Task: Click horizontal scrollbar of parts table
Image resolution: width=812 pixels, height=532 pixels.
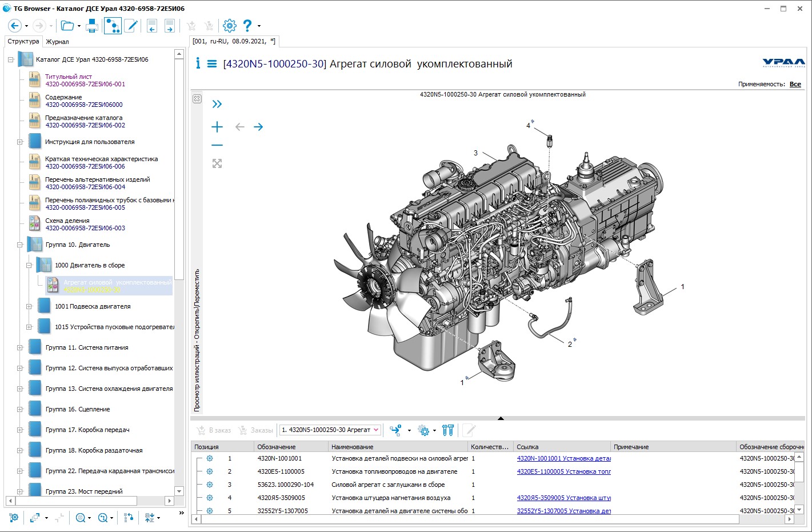Action: tap(470, 519)
